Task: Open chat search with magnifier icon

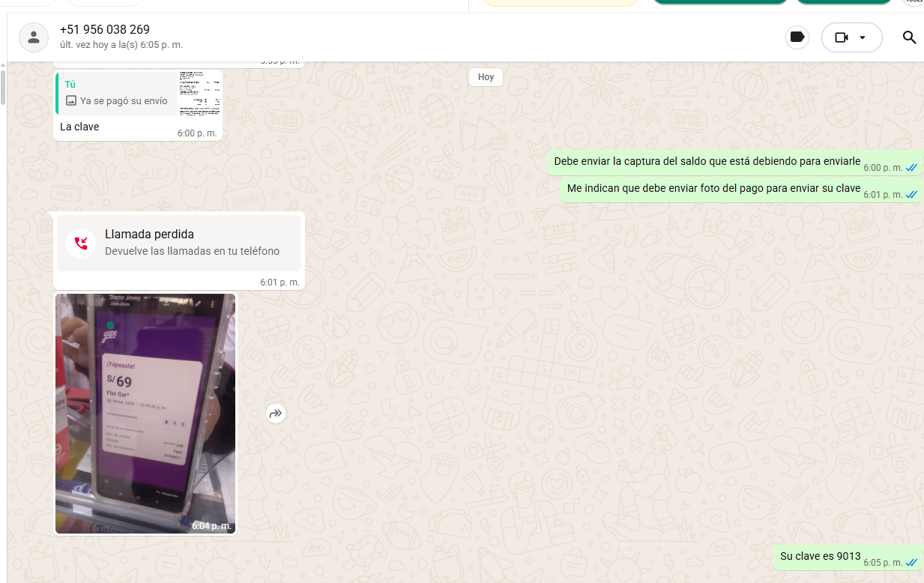Action: point(909,37)
